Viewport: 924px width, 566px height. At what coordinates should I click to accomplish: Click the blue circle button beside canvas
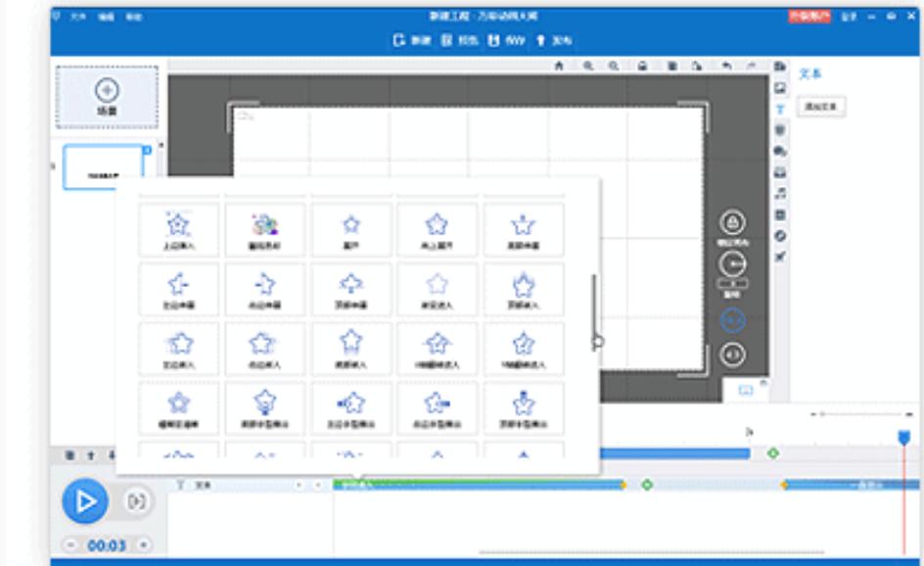(x=732, y=321)
